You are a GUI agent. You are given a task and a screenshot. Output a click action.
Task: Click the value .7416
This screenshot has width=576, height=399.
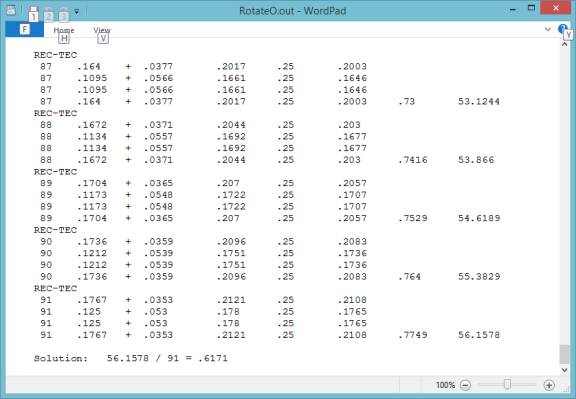coord(413,160)
